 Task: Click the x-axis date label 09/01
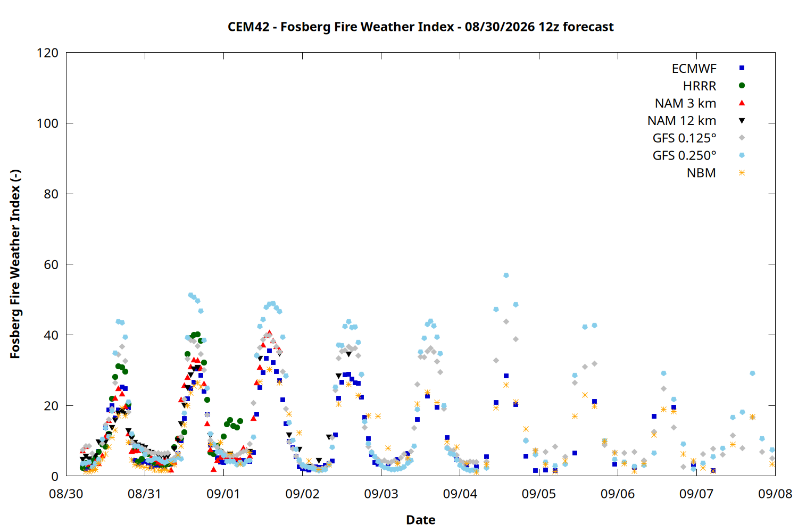click(223, 494)
